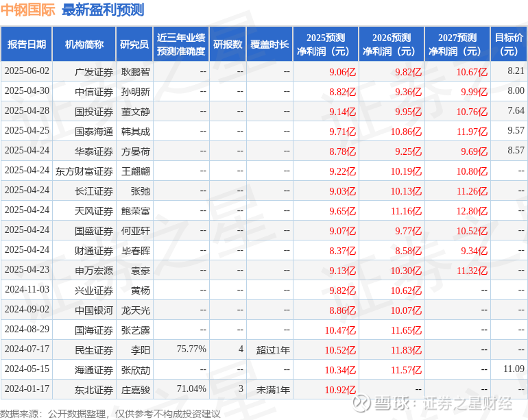The width and height of the screenshot is (528, 420).
Task: Click analyst name 董文静
Action: pyautogui.click(x=135, y=112)
